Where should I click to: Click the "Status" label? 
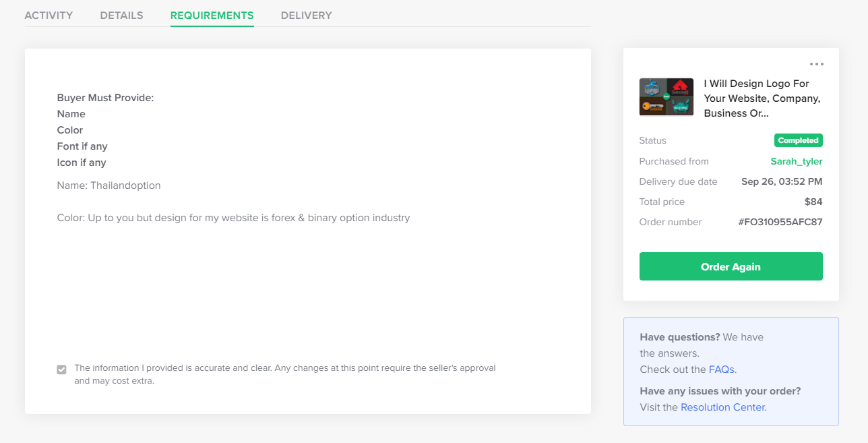pos(653,141)
